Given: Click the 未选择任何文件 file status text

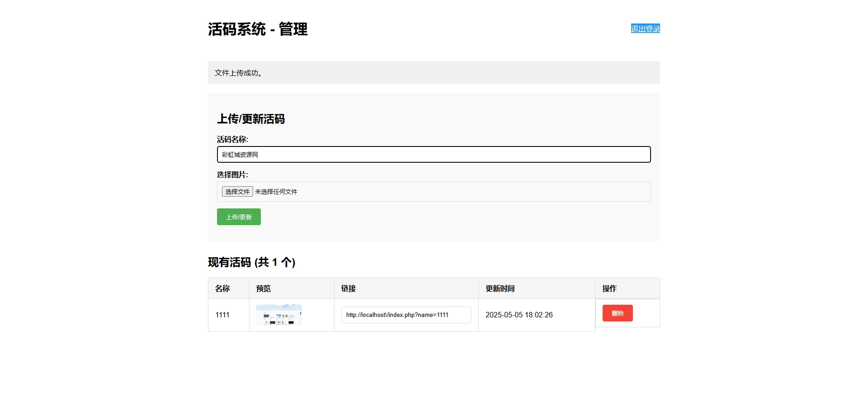Looking at the screenshot, I should tap(276, 191).
